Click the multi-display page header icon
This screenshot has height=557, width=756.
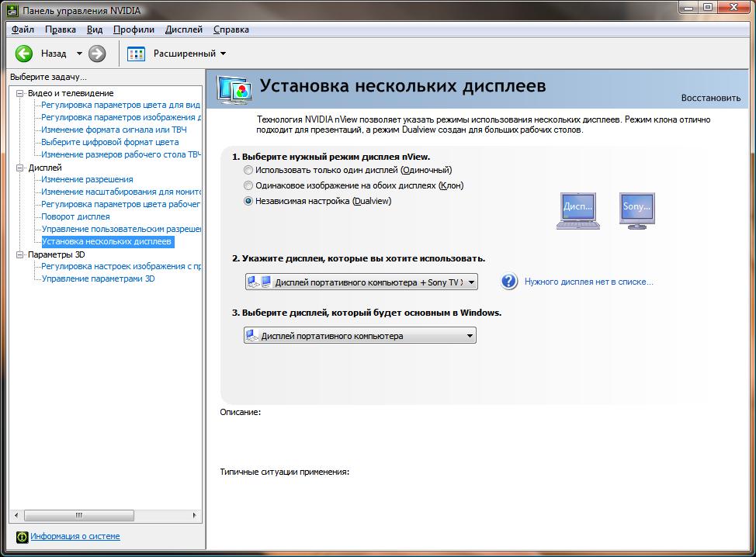coord(234,90)
